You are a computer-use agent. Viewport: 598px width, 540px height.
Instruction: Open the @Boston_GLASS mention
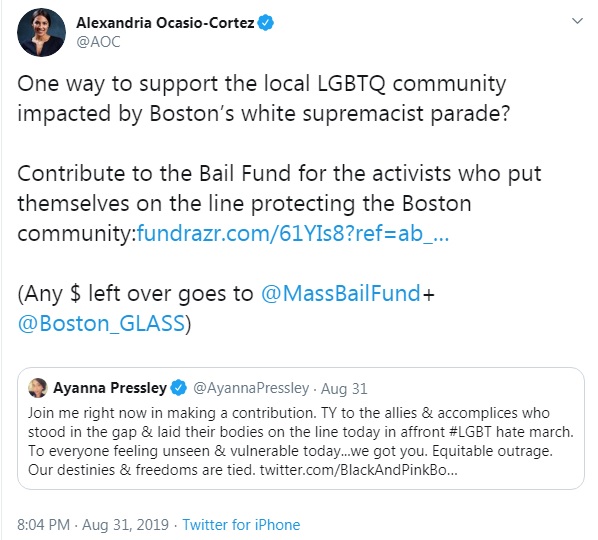pyautogui.click(x=101, y=323)
